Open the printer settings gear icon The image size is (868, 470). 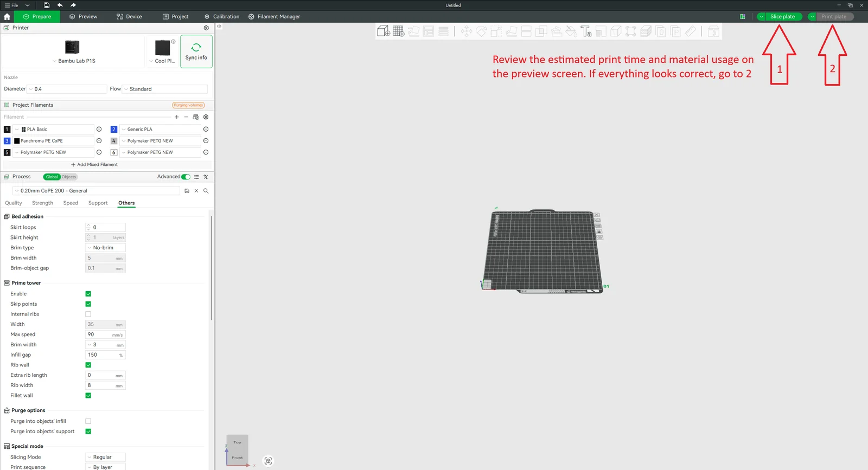[206, 28]
